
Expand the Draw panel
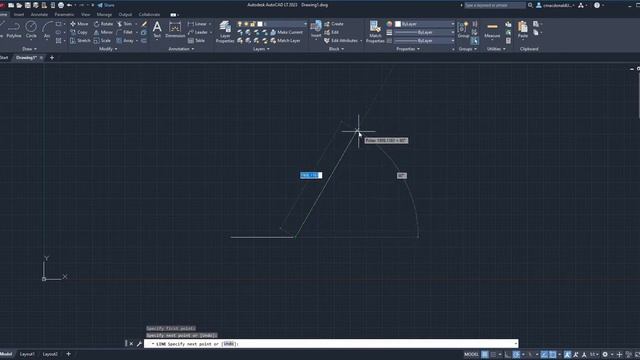click(29, 49)
